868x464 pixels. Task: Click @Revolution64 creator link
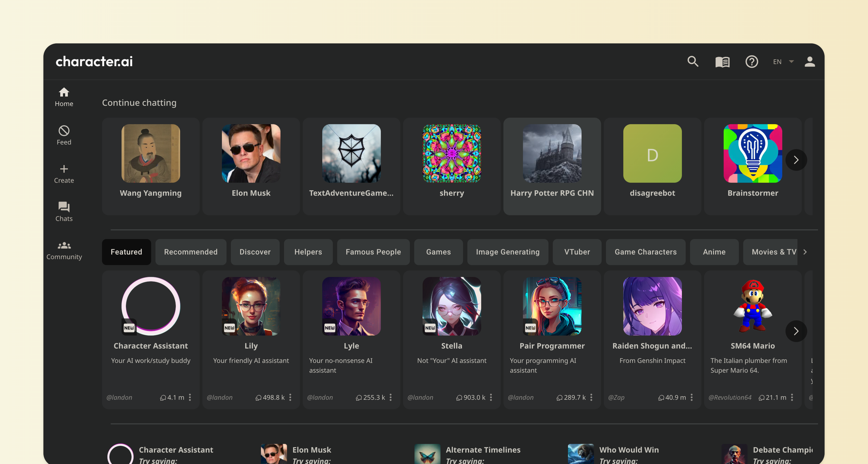730,398
